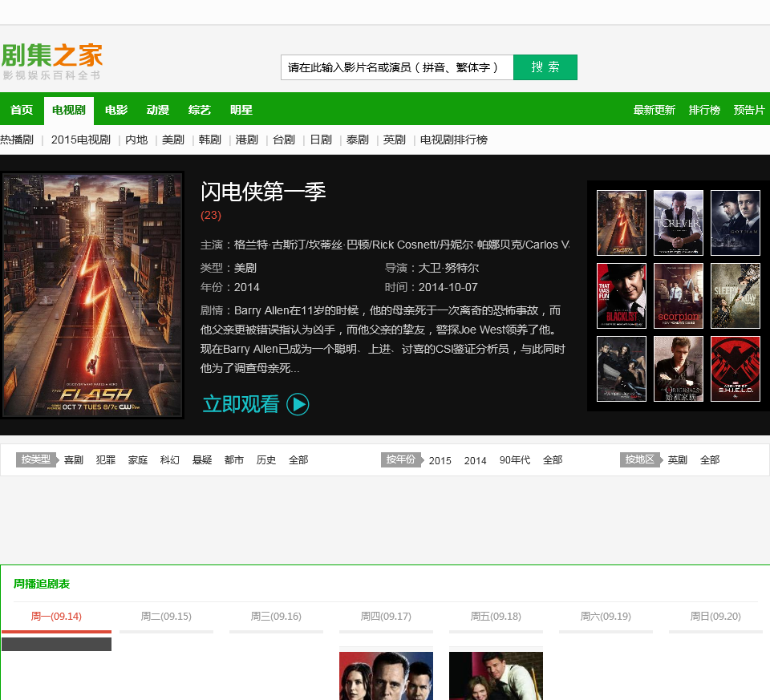Open 泰剧 sub-navigation link
770x700 pixels.
point(358,140)
